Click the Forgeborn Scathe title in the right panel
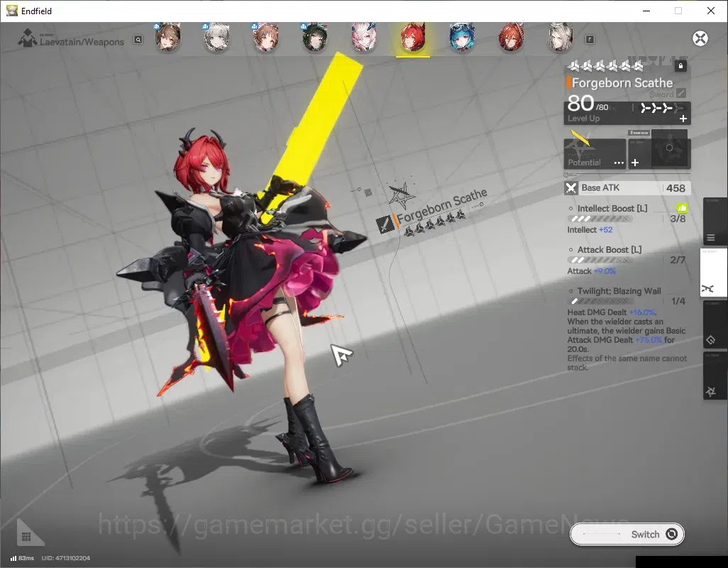The width and height of the screenshot is (728, 568). click(622, 83)
